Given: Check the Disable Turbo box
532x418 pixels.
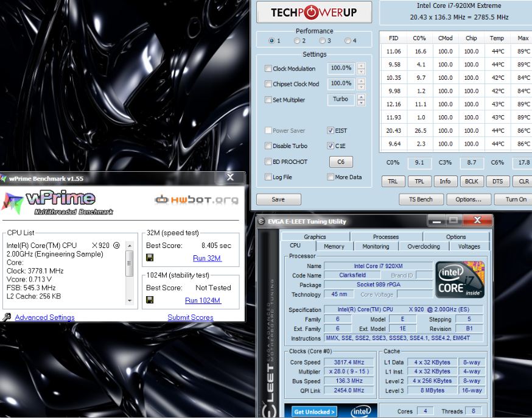Looking at the screenshot, I should 268,146.
